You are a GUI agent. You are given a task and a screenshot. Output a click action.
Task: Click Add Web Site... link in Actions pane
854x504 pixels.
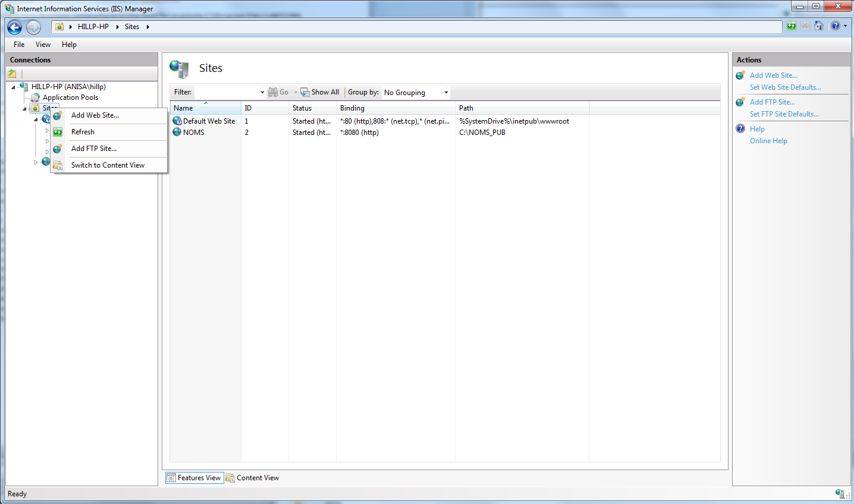(773, 75)
